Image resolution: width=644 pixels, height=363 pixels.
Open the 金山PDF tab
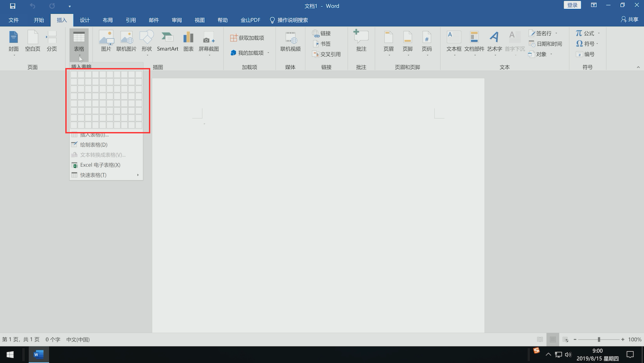pyautogui.click(x=250, y=20)
